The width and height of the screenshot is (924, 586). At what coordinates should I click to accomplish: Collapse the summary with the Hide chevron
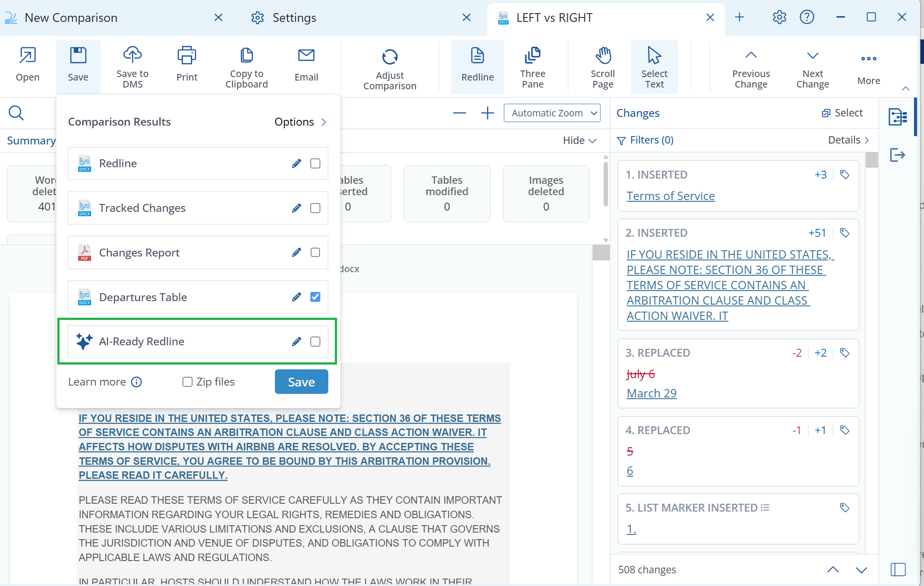(x=579, y=140)
